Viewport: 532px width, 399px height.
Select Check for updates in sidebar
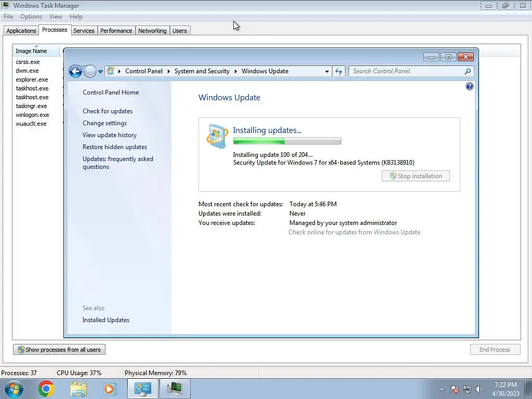pyautogui.click(x=108, y=111)
